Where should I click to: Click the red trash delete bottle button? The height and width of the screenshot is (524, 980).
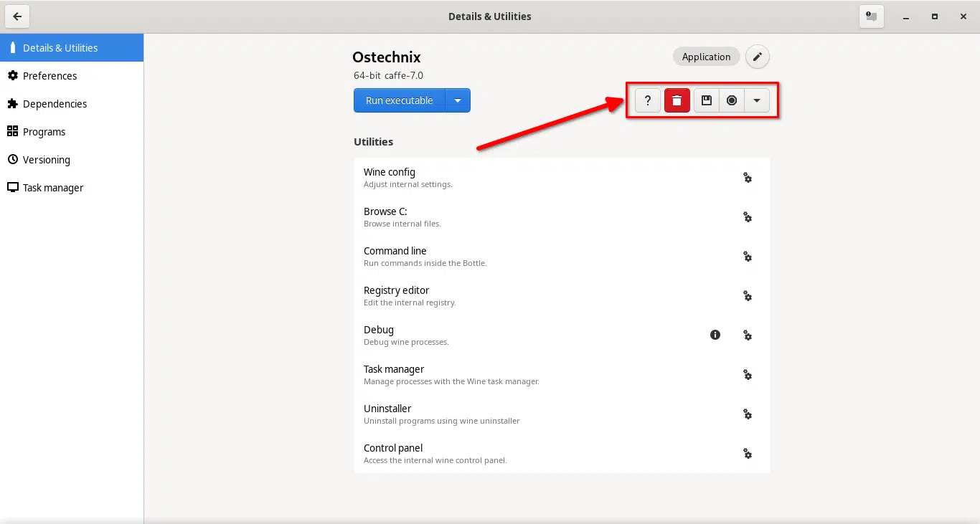[x=677, y=101]
